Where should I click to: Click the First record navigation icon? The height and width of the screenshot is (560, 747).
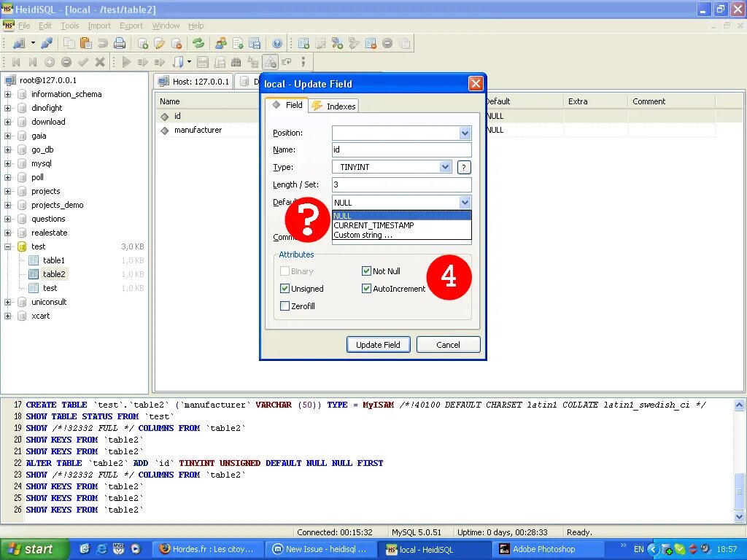(x=16, y=62)
